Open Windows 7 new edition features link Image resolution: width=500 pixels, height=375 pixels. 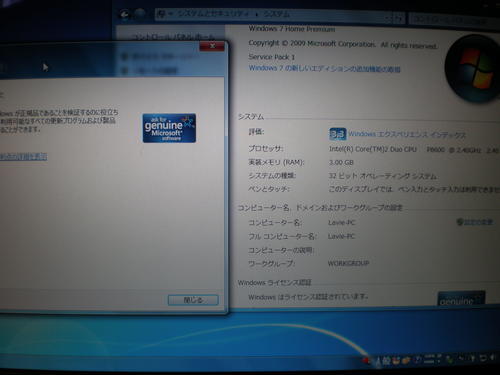(x=324, y=68)
